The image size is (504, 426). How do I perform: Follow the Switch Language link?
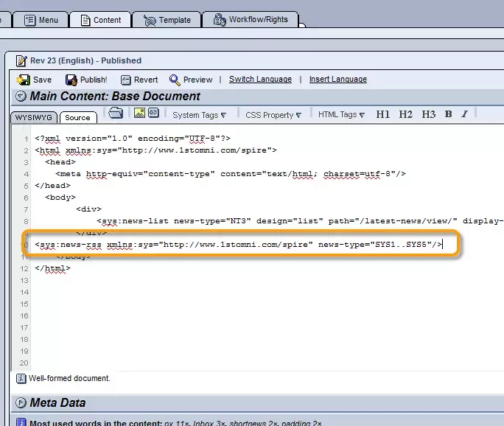pyautogui.click(x=260, y=79)
